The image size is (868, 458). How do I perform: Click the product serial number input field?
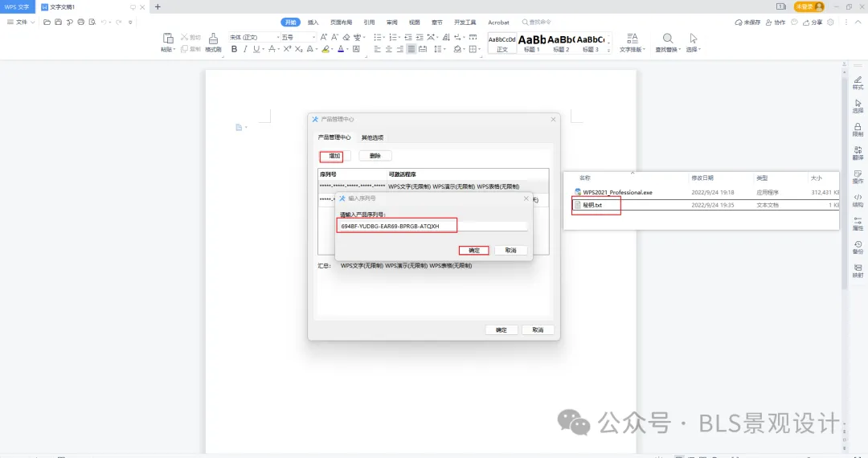(x=433, y=227)
